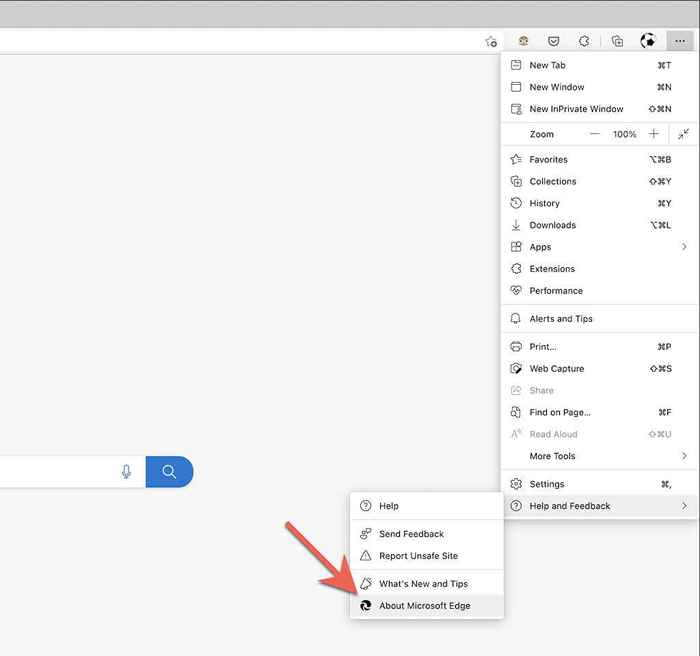Viewport: 700px width, 656px height.
Task: Open Collections from the menu
Action: tap(599, 181)
